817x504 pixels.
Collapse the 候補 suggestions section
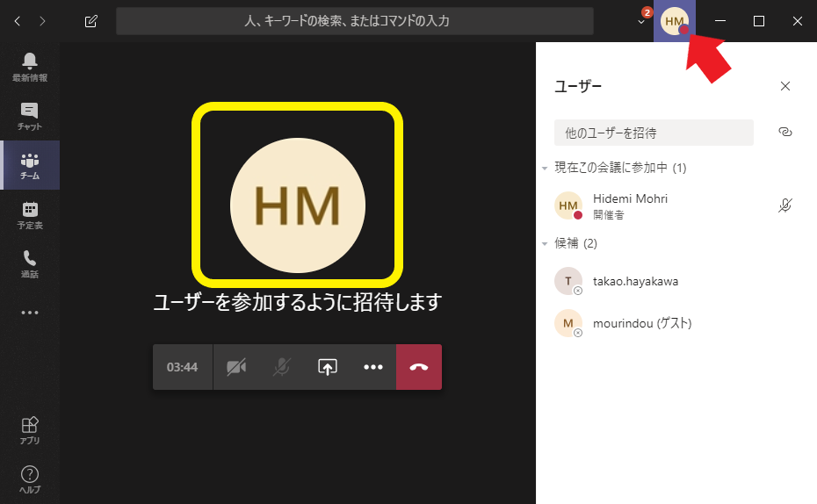click(545, 243)
